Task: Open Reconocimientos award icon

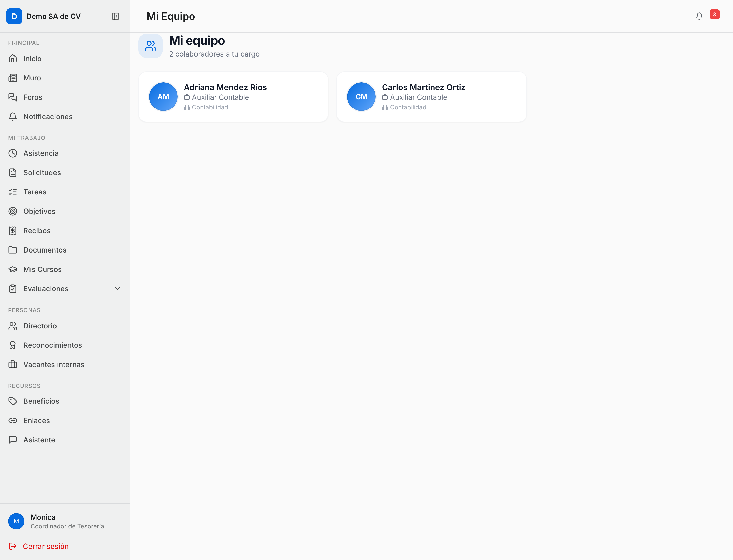Action: (x=13, y=345)
